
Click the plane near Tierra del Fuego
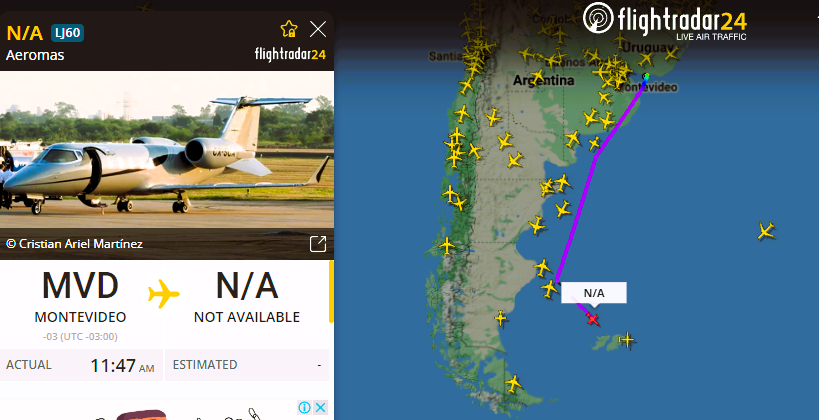click(x=513, y=384)
